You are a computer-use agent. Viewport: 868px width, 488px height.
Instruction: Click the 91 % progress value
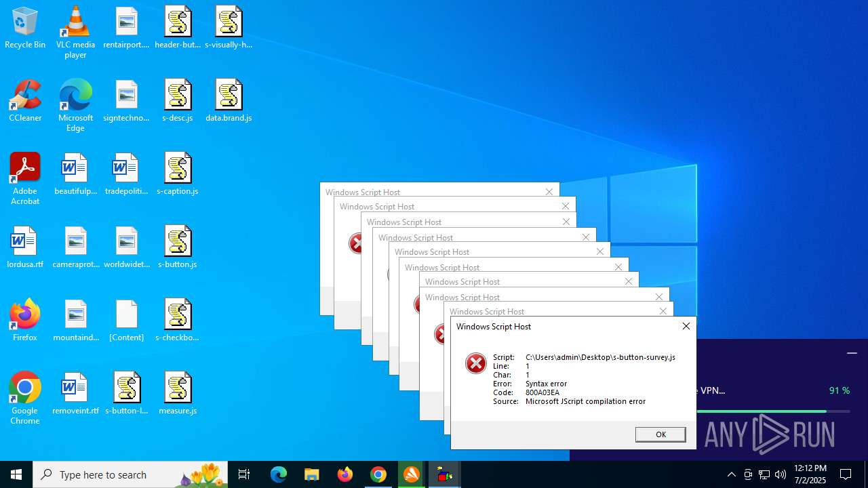[x=840, y=390]
